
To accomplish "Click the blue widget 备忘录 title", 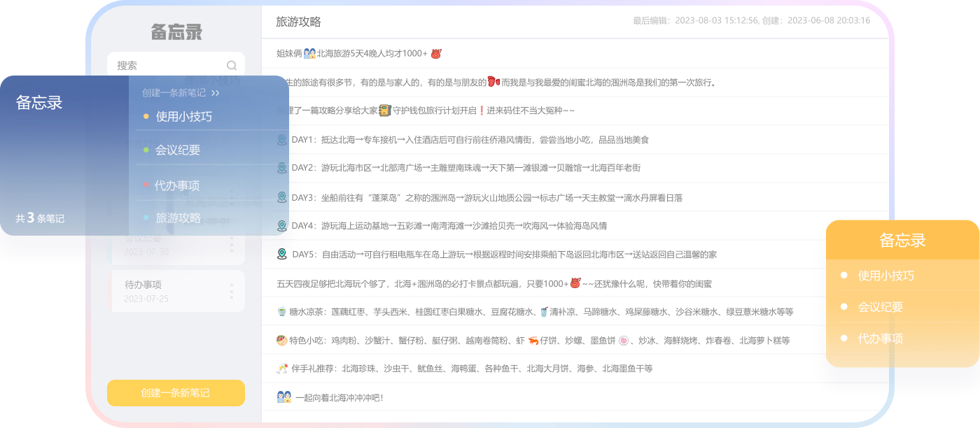I will (x=39, y=103).
